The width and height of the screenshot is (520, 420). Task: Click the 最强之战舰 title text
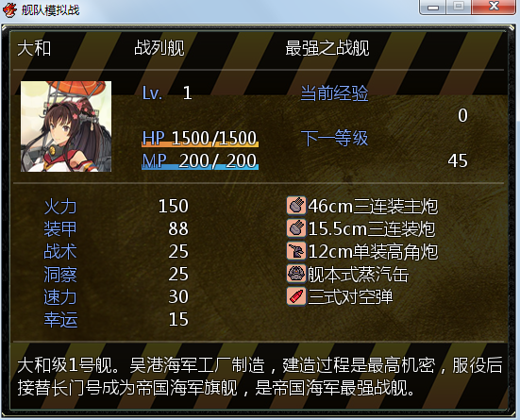click(327, 48)
